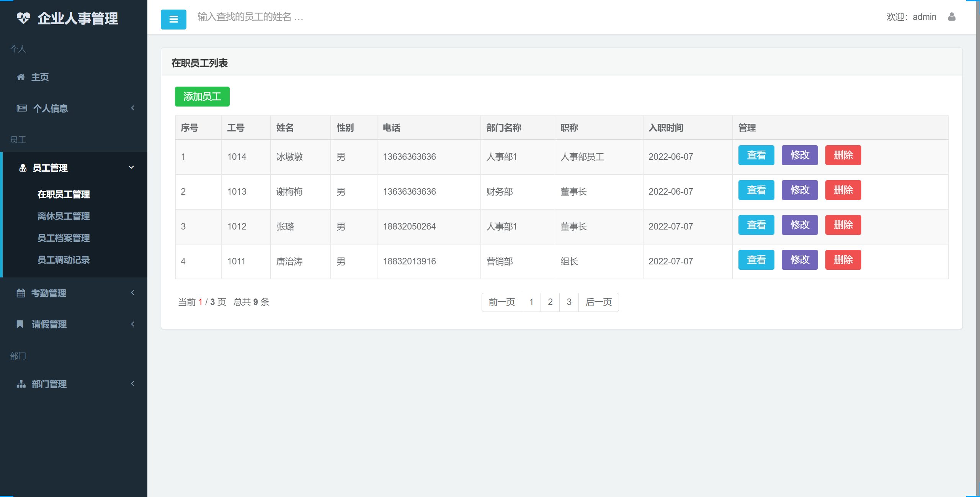The height and width of the screenshot is (497, 980).
Task: Collapse the 员工管理 submenu chevron
Action: pos(132,167)
